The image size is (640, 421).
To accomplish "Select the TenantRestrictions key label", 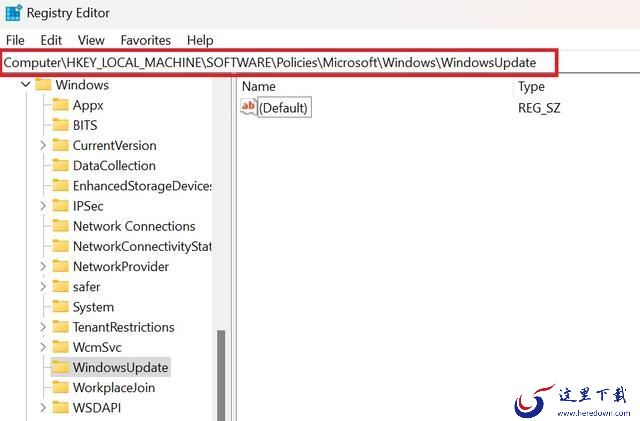I will pos(124,327).
